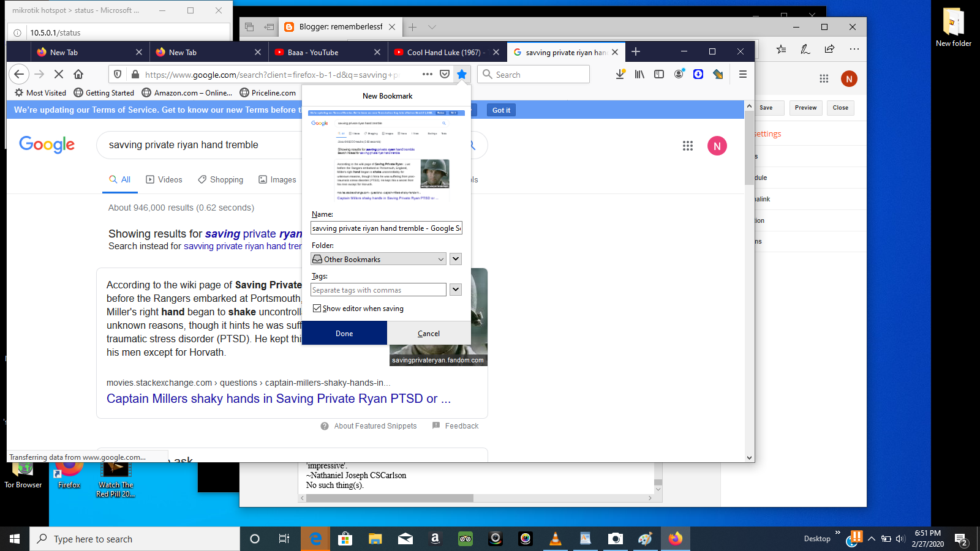Open the page actions three-dot menu in the address bar
Screen dimensions: 980x551
pyautogui.click(x=428, y=74)
